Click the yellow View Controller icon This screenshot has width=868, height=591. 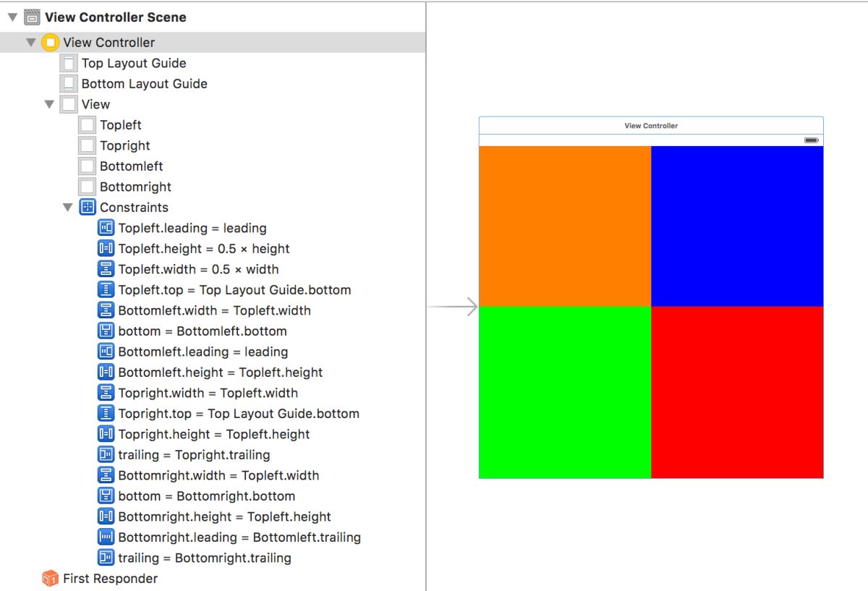point(50,43)
